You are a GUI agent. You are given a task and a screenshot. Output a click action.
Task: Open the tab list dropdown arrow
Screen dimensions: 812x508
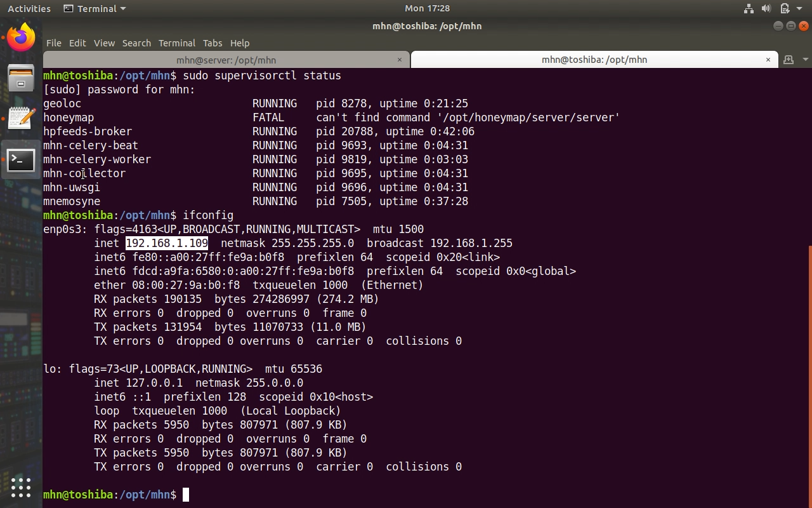pyautogui.click(x=805, y=60)
